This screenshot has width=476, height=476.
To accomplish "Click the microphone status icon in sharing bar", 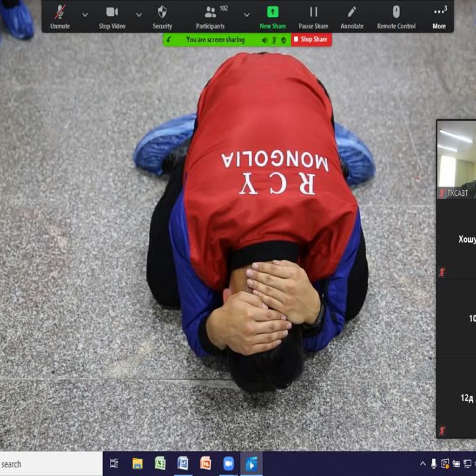I will [x=274, y=40].
